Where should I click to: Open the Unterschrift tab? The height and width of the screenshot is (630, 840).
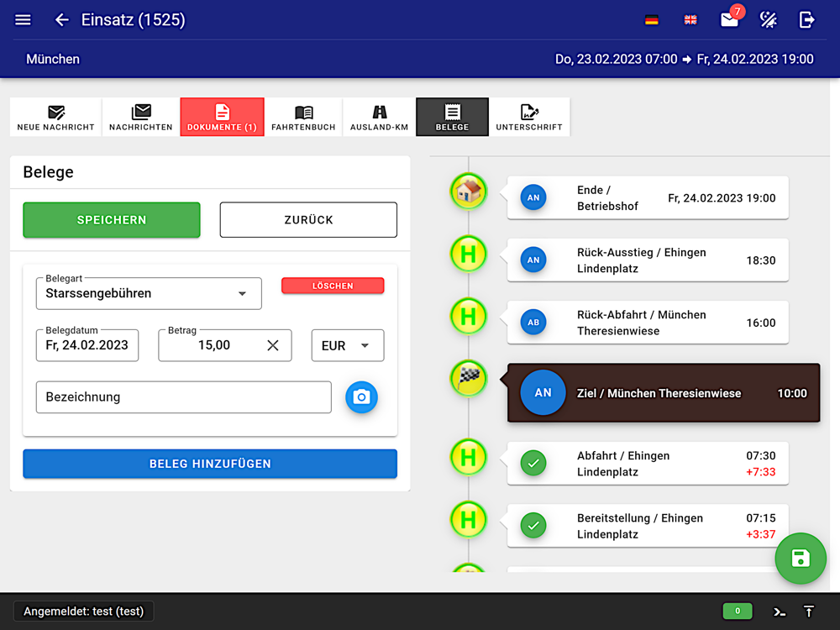tap(529, 117)
